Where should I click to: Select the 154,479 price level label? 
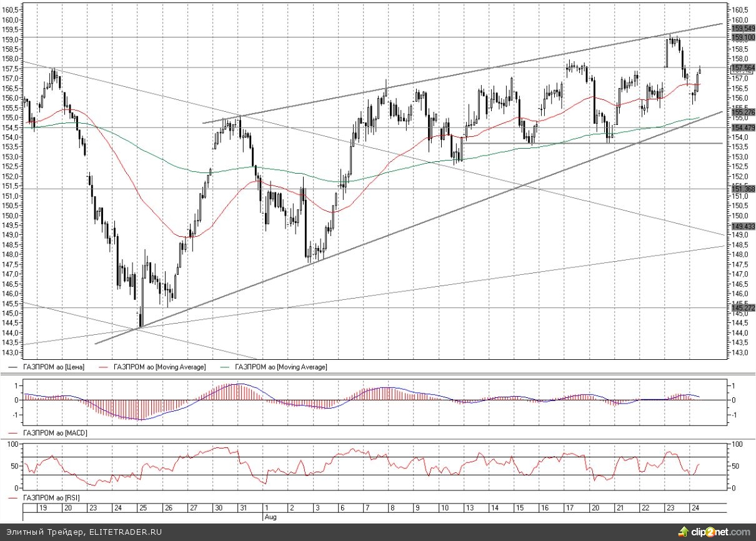pyautogui.click(x=742, y=127)
